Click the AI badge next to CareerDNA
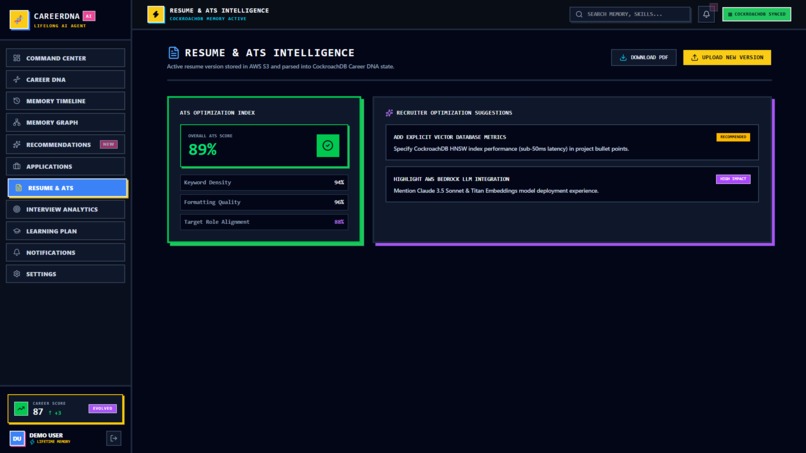The width and height of the screenshot is (806, 453). [89, 16]
